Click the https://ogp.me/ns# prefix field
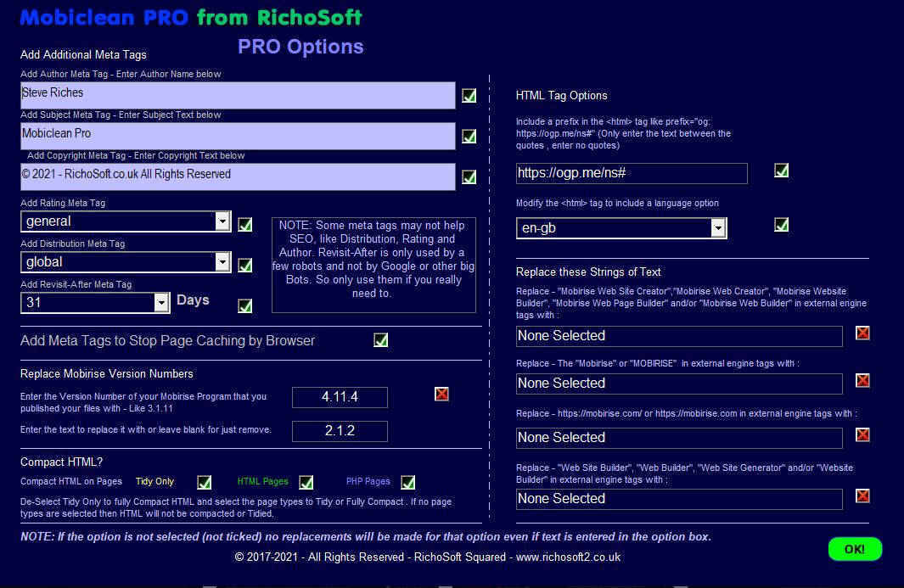Screen dimensions: 904x588 click(632, 174)
